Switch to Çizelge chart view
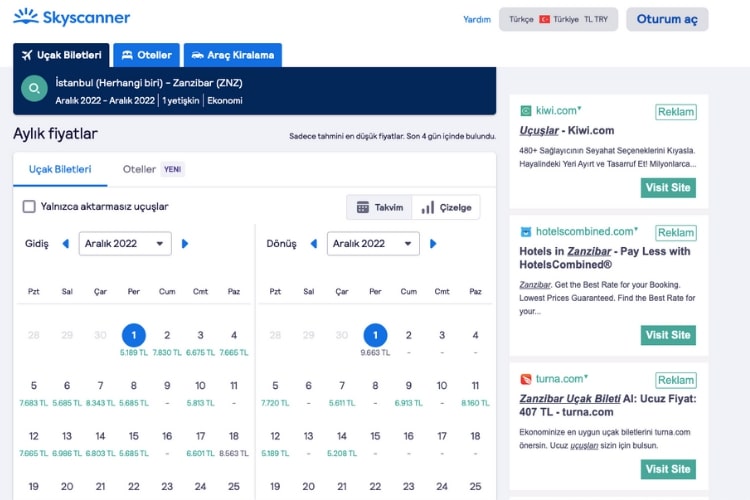The height and width of the screenshot is (500, 750). [446, 207]
